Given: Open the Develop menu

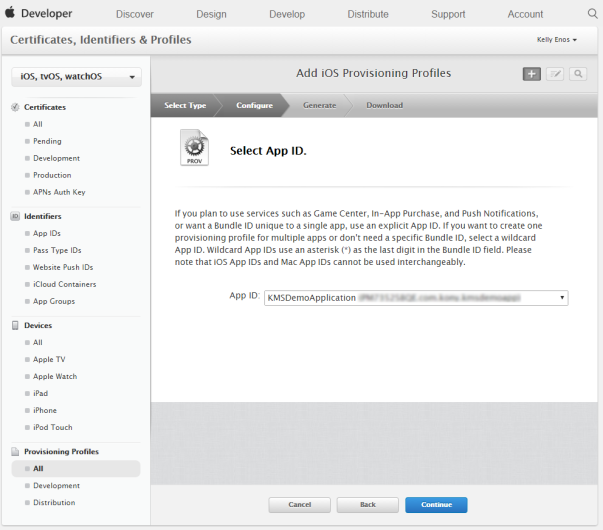Looking at the screenshot, I should (287, 14).
